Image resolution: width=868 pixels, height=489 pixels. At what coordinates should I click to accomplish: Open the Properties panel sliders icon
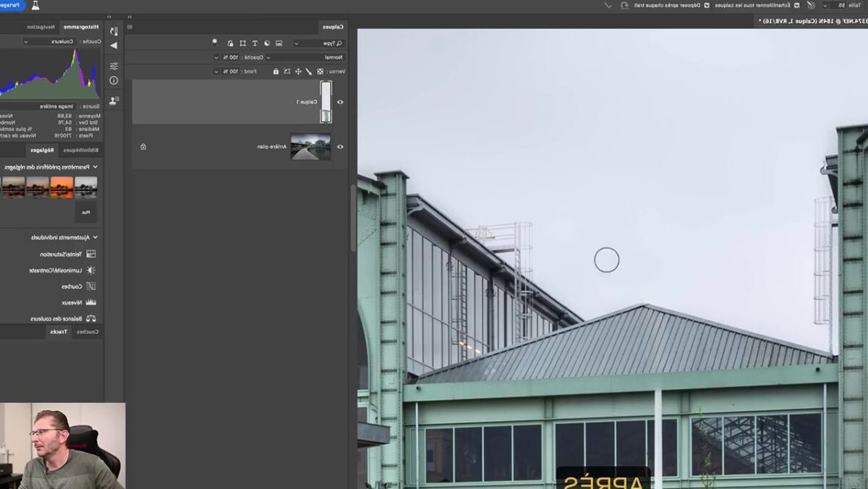click(114, 65)
